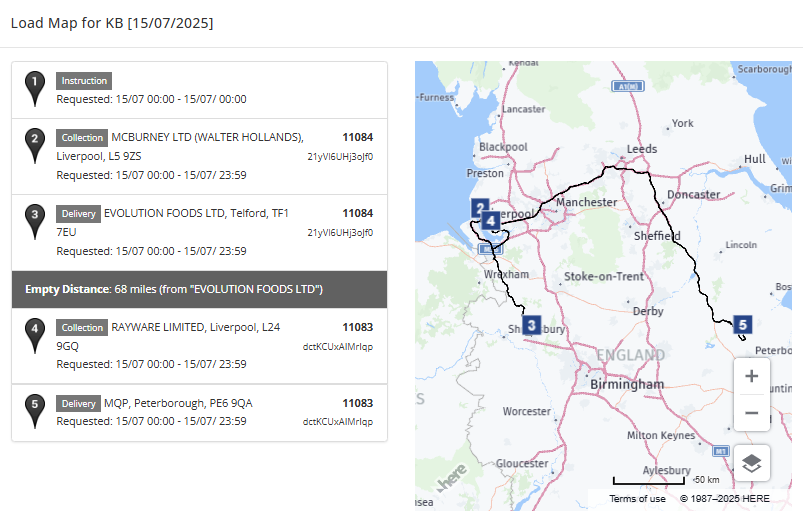Click order number 11084 on McBurney row
Viewport: 803px width, 515px height.
pos(357,137)
